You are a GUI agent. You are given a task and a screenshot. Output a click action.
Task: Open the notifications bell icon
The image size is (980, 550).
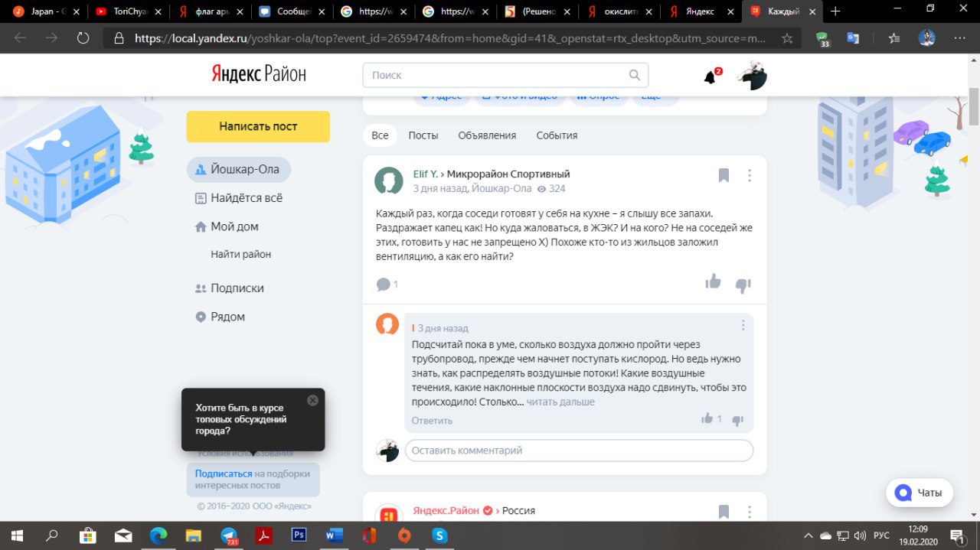coord(710,76)
